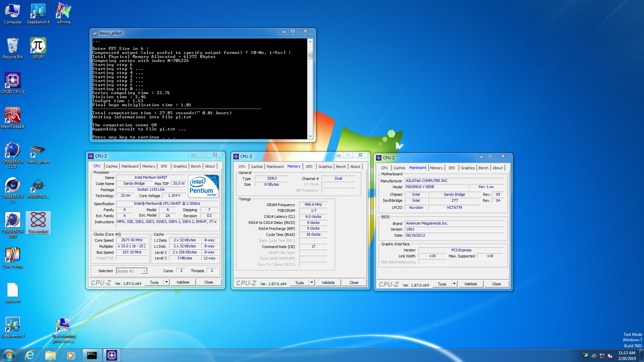Open wPrime desktop shortcut
Screen dimensions: 644x362
[64, 14]
